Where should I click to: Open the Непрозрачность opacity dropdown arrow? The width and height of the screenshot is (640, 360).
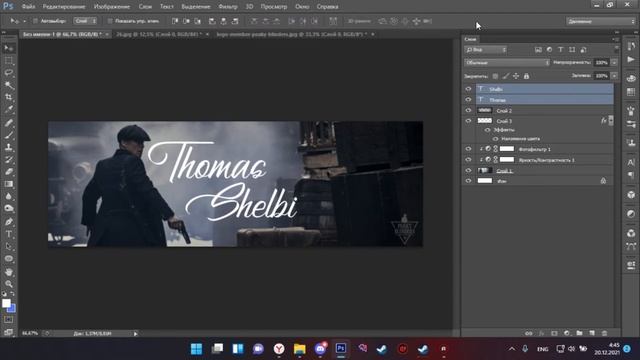coord(614,62)
